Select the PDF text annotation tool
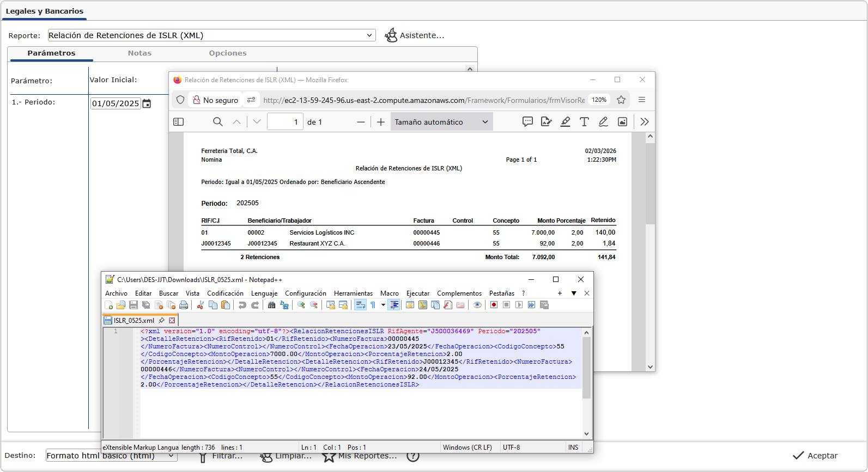The height and width of the screenshot is (472, 868). click(584, 122)
